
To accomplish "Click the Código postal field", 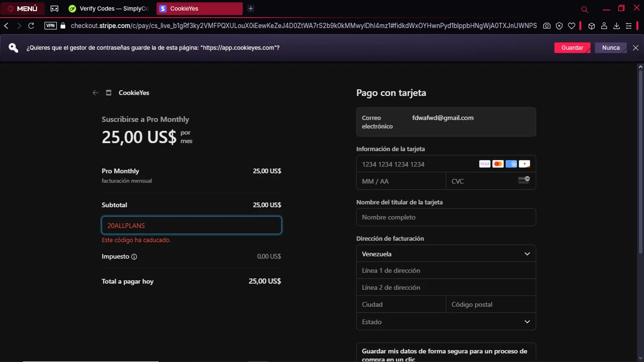I will 491,304.
